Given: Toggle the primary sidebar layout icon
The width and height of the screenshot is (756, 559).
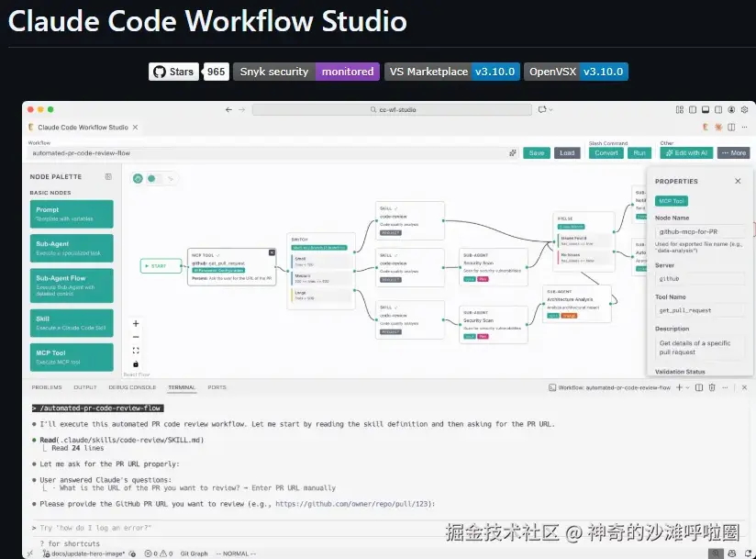Looking at the screenshot, I should [x=693, y=109].
